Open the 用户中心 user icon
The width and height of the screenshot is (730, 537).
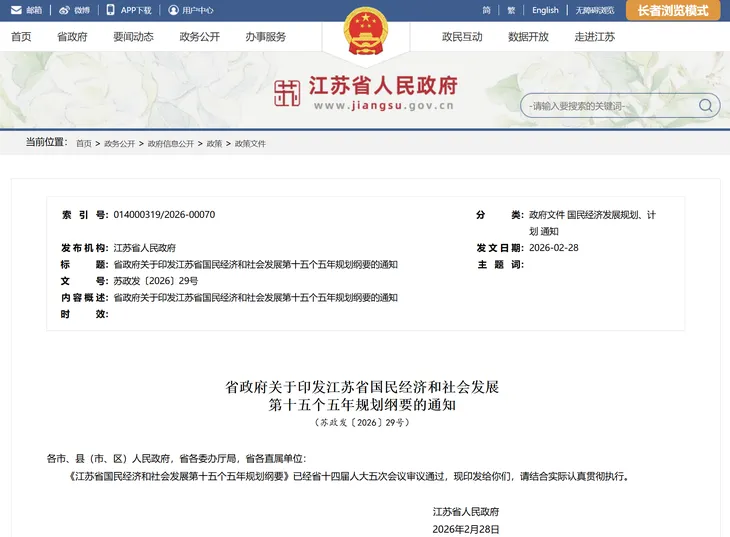click(x=173, y=10)
